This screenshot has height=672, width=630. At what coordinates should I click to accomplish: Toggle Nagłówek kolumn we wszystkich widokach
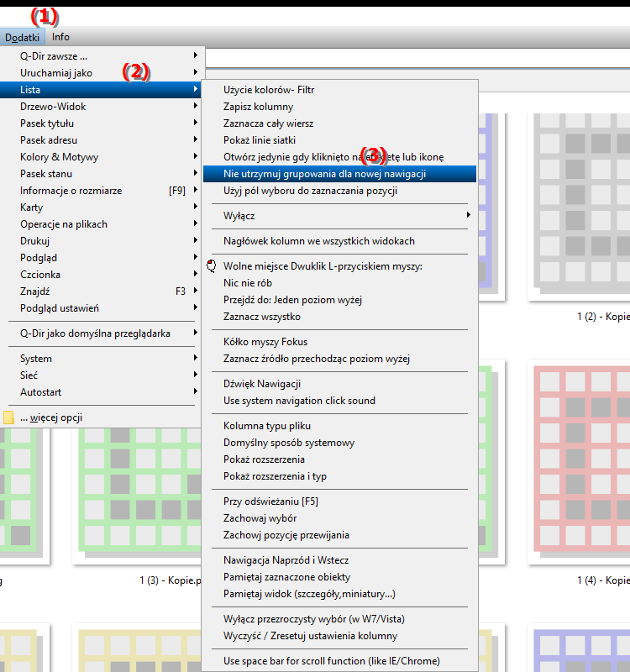[339, 241]
